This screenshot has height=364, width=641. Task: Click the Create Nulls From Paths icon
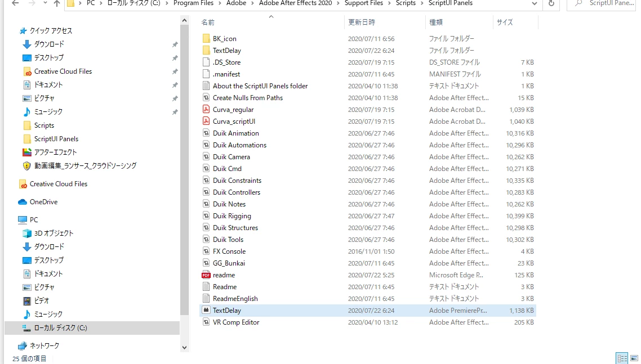coord(207,98)
